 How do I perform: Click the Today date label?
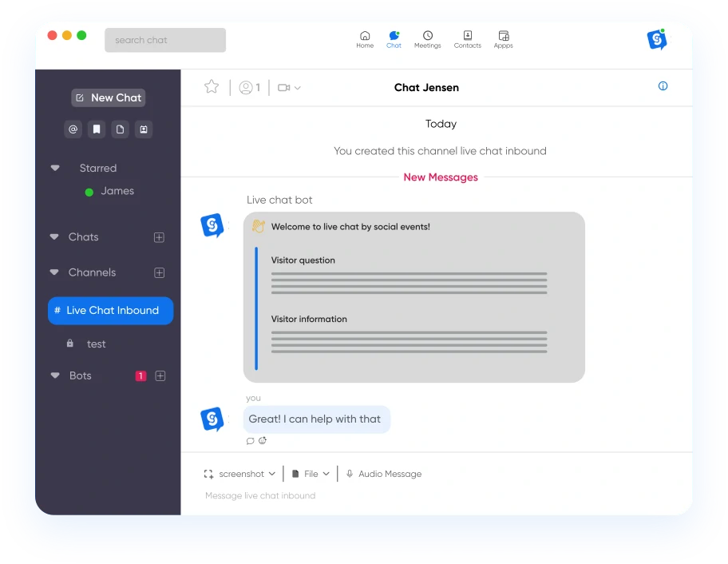pyautogui.click(x=441, y=124)
